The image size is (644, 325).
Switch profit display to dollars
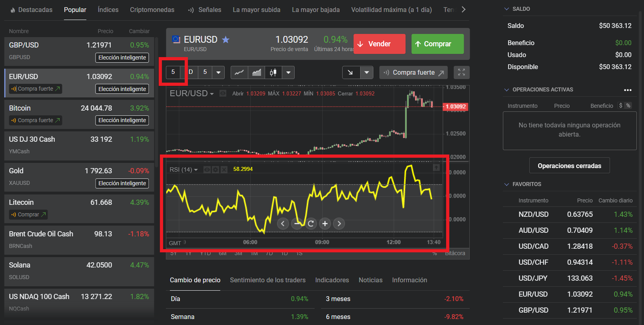(x=621, y=106)
